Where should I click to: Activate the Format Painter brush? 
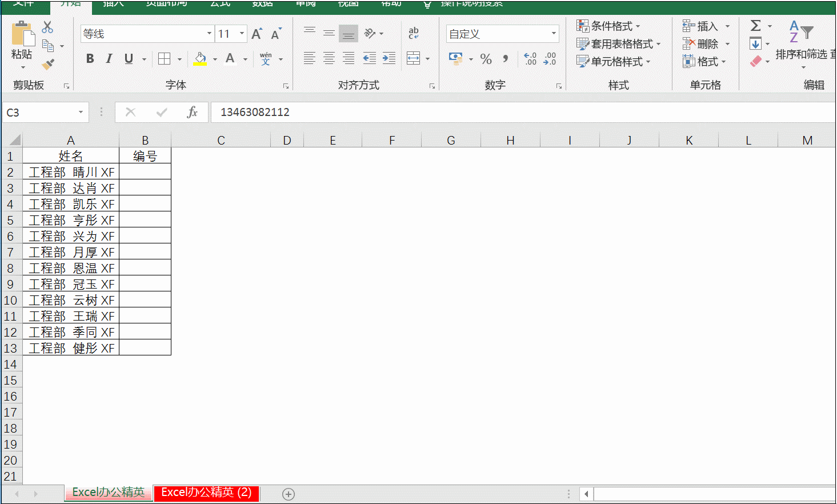tap(49, 64)
